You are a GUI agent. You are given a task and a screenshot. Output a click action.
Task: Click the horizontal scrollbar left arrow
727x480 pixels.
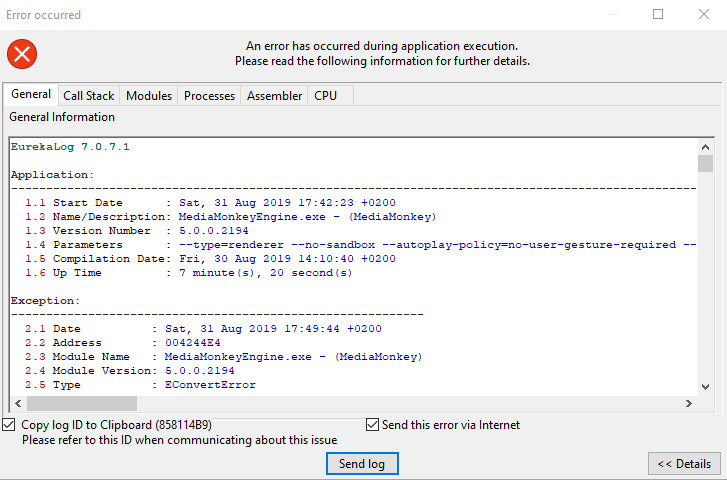click(17, 403)
